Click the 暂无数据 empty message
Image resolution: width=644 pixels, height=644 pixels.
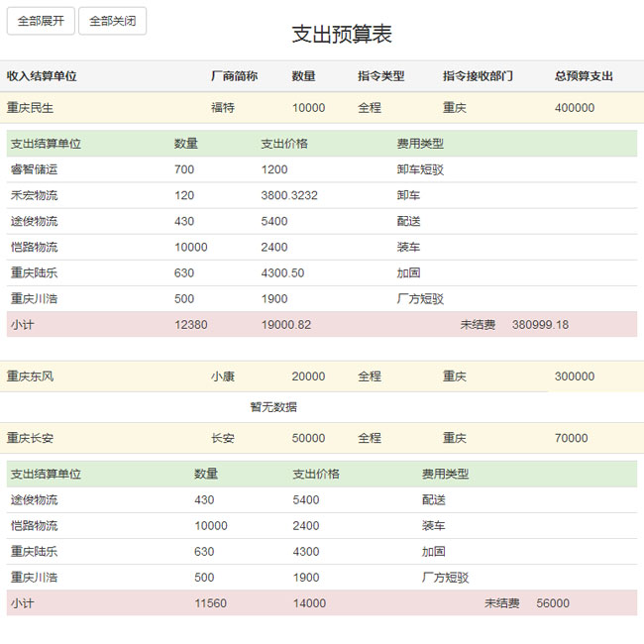pyautogui.click(x=273, y=407)
